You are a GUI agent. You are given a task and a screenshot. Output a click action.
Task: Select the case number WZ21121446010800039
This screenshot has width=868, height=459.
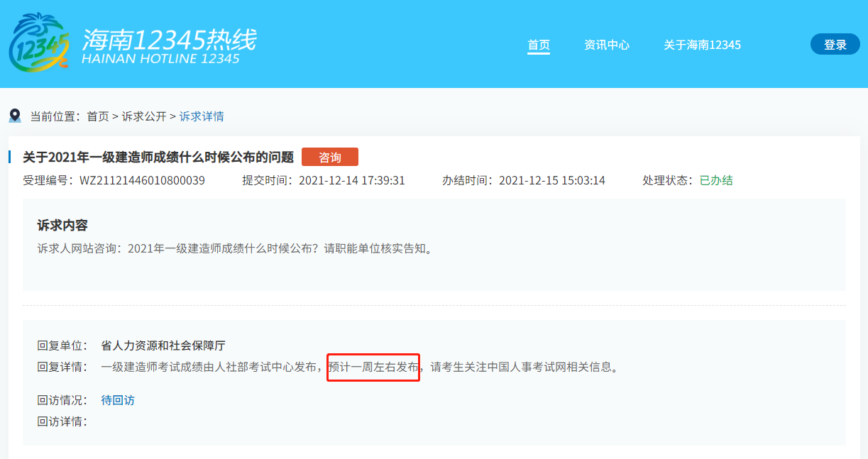pyautogui.click(x=143, y=180)
